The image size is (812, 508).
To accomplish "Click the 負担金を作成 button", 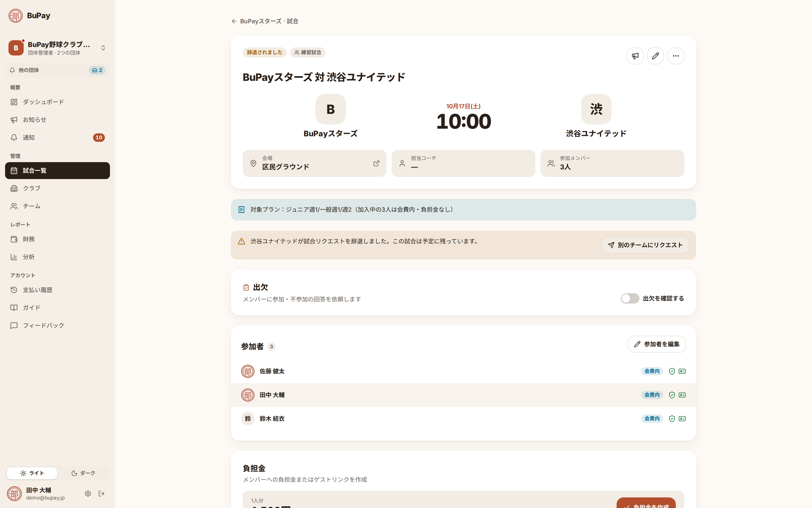I will [646, 503].
